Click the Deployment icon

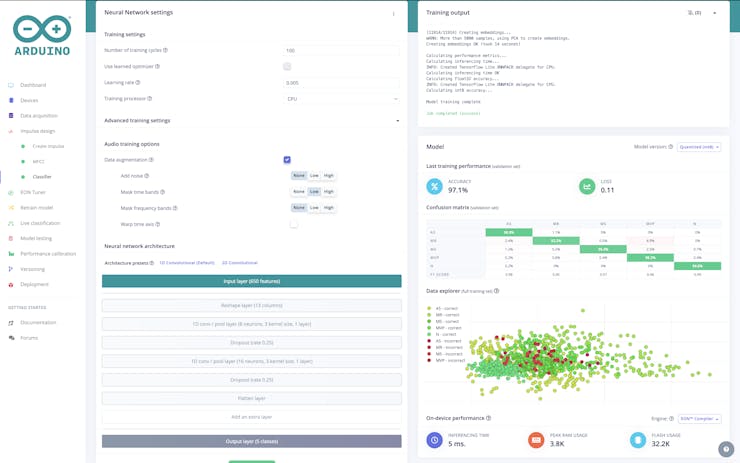[x=11, y=285]
